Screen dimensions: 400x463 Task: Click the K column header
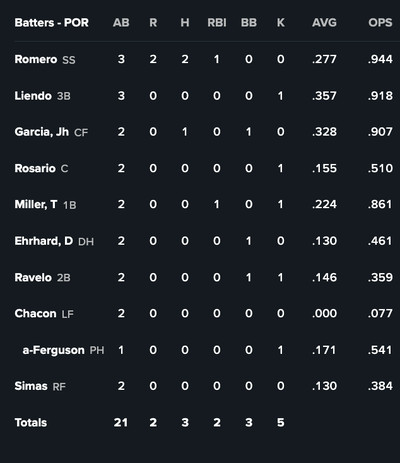[281, 23]
